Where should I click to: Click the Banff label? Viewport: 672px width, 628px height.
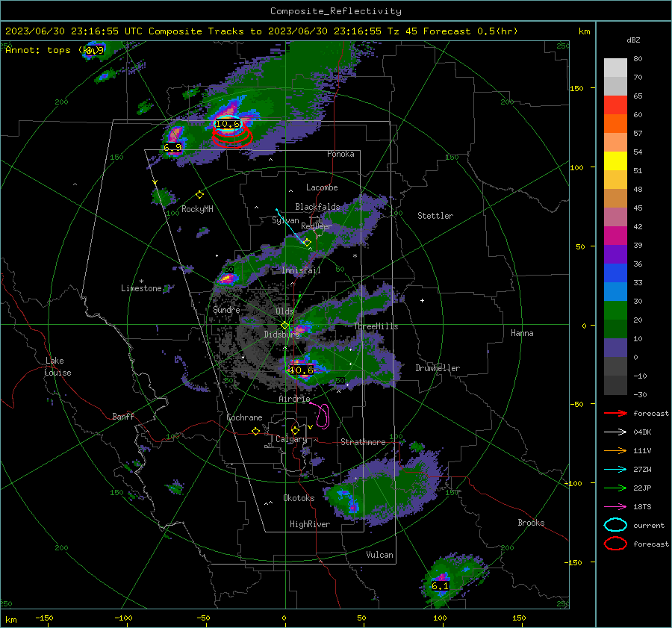[123, 416]
